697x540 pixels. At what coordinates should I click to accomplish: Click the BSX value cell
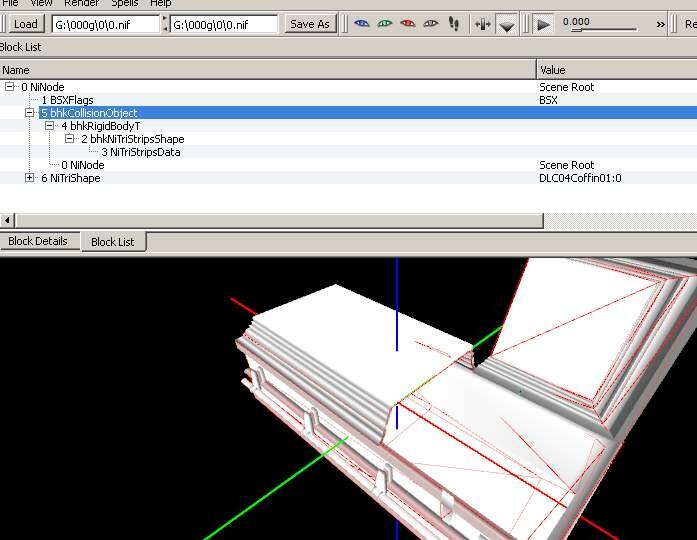click(548, 100)
